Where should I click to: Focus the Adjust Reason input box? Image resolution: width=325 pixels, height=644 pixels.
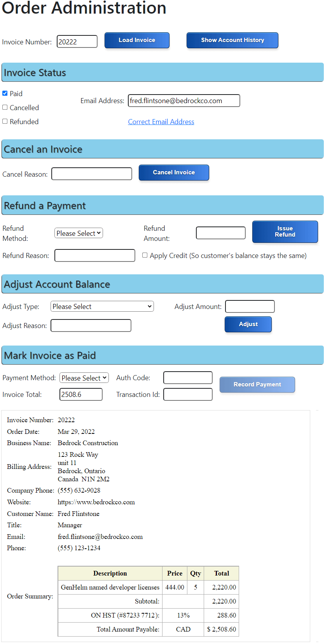point(91,326)
